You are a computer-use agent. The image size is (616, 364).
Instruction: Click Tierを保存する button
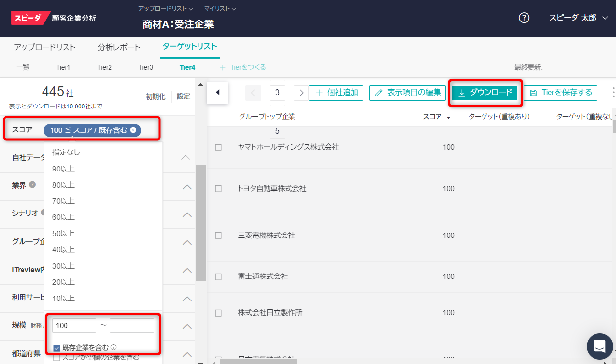tap(560, 92)
